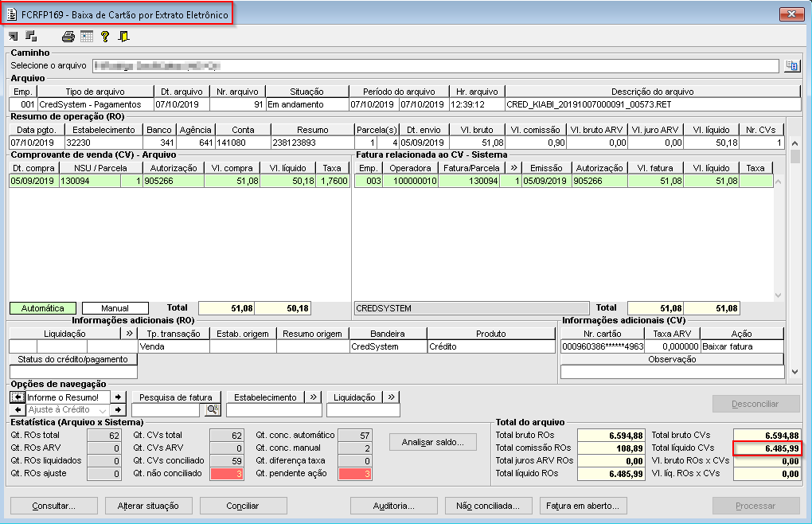Viewport: 812px width, 524px height.
Task: Expand the Estabelecimento navigation chevron
Action: [313, 397]
